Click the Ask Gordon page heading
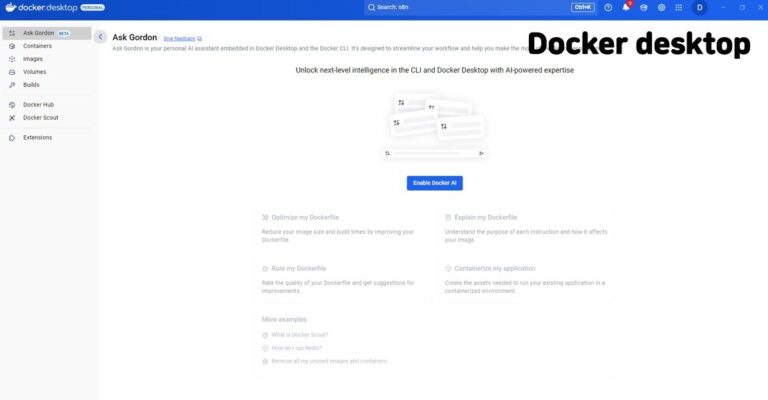 135,37
